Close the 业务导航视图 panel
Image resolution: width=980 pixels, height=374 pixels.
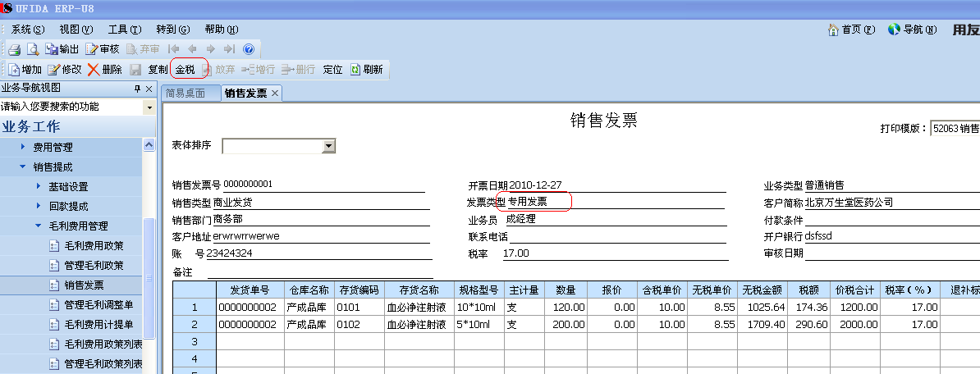[x=149, y=89]
